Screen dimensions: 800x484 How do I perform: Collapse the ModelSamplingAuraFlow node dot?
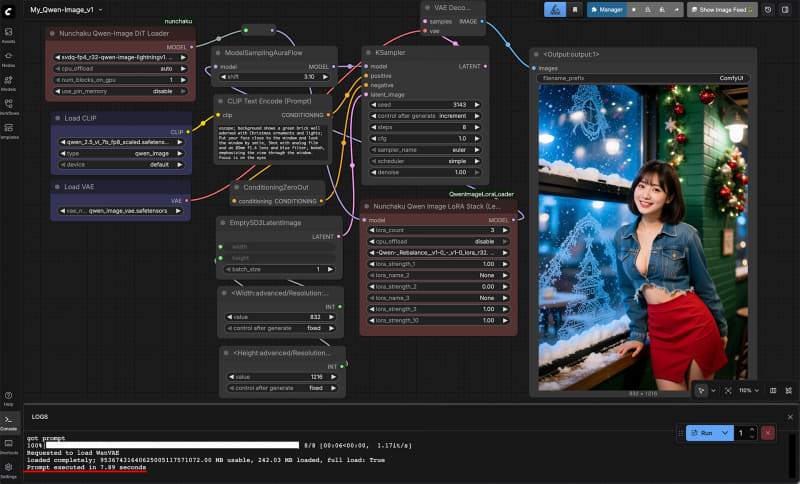point(218,53)
